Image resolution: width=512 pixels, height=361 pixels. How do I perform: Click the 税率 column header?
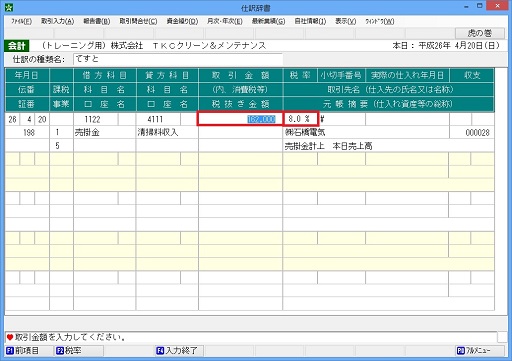[300, 75]
